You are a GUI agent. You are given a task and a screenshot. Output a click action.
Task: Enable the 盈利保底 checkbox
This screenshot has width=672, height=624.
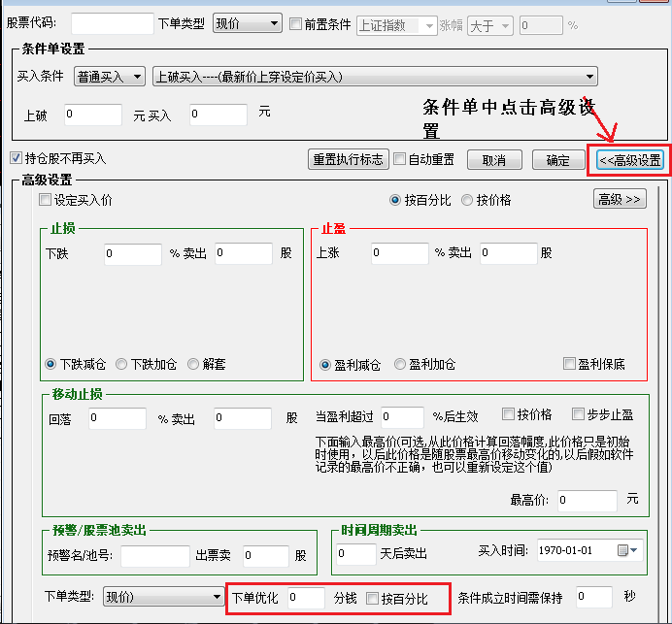[569, 364]
